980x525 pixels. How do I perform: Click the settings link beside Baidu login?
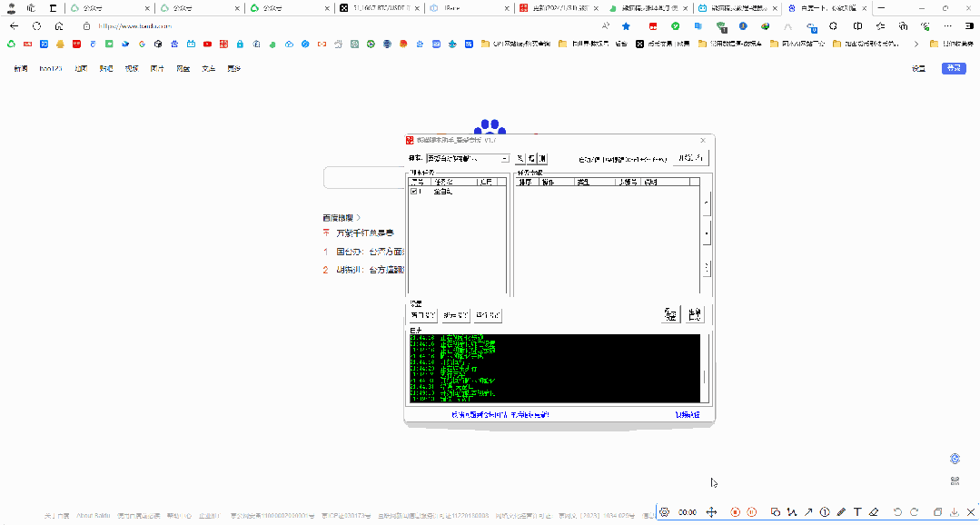click(x=918, y=69)
